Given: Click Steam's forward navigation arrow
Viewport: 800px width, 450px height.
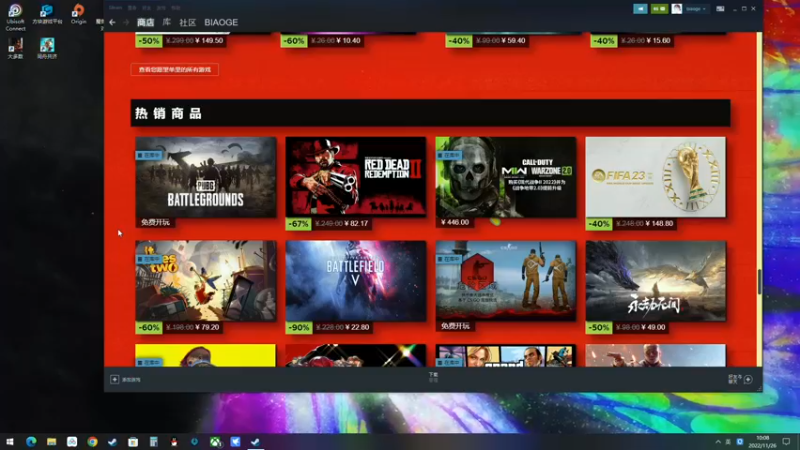Looking at the screenshot, I should (x=126, y=22).
